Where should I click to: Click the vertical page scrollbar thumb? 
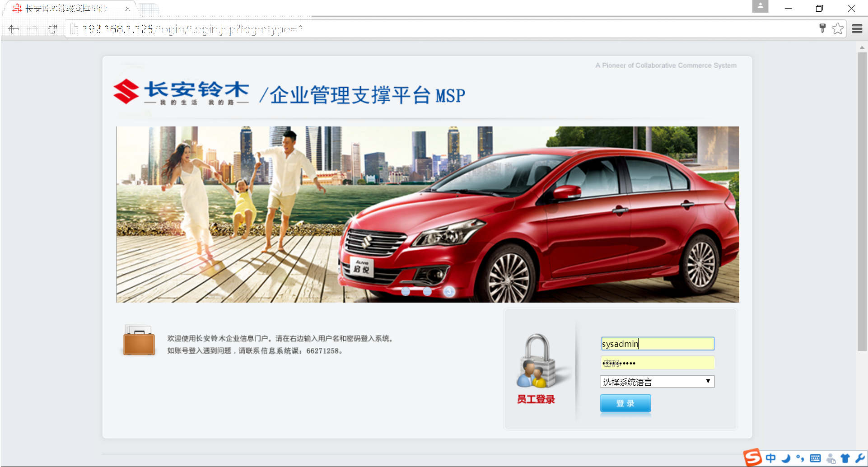tap(862, 201)
